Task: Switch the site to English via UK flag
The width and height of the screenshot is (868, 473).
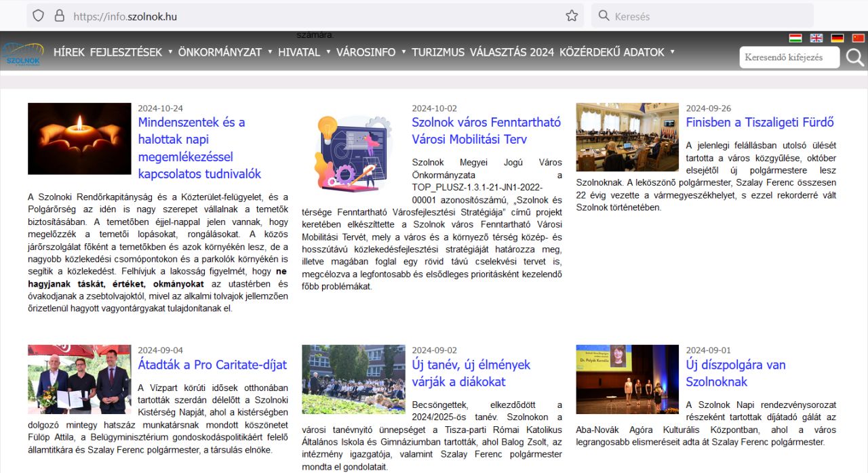Action: [816, 38]
